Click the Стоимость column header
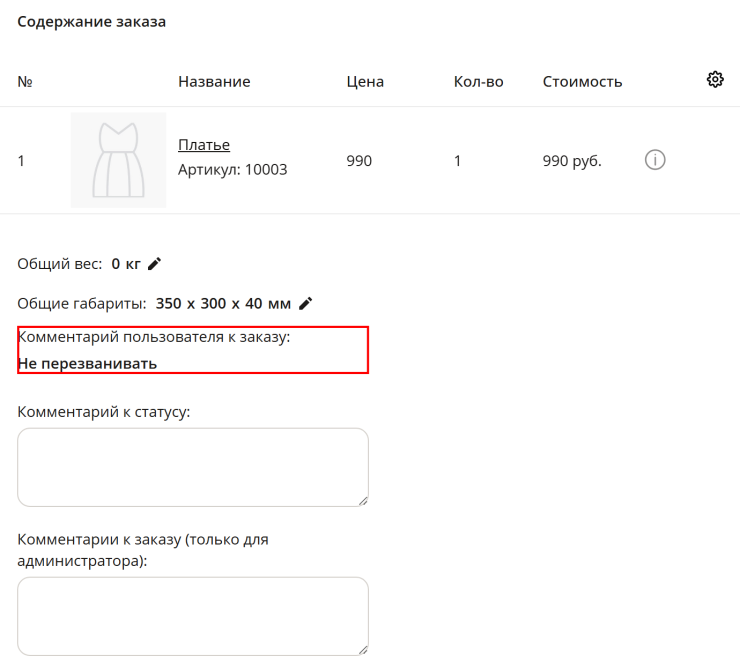This screenshot has width=740, height=670. pos(582,82)
